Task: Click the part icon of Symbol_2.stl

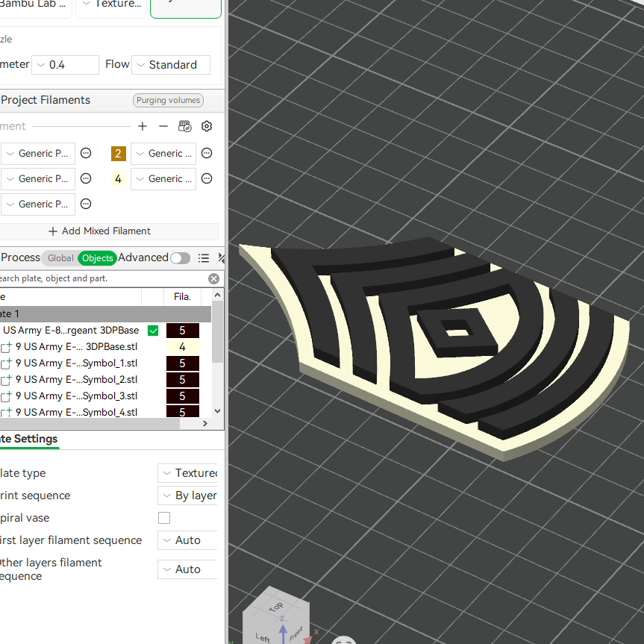Action: (6, 380)
